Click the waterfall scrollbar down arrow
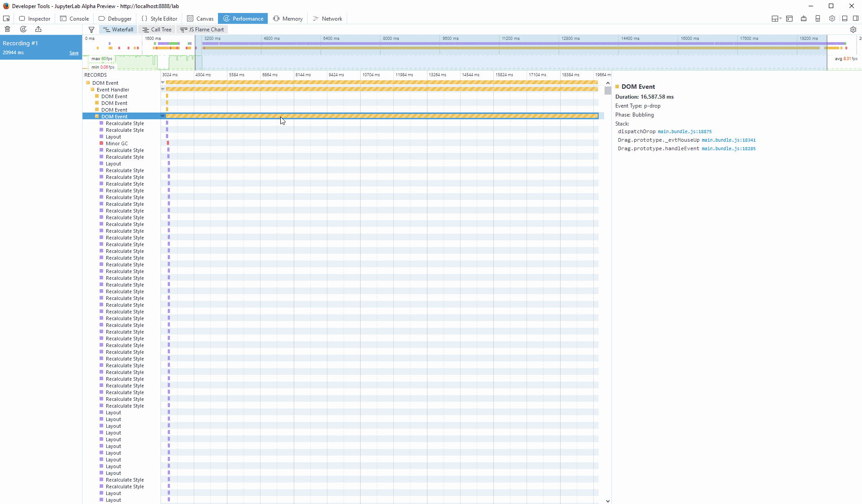This screenshot has width=862, height=504. click(x=608, y=501)
